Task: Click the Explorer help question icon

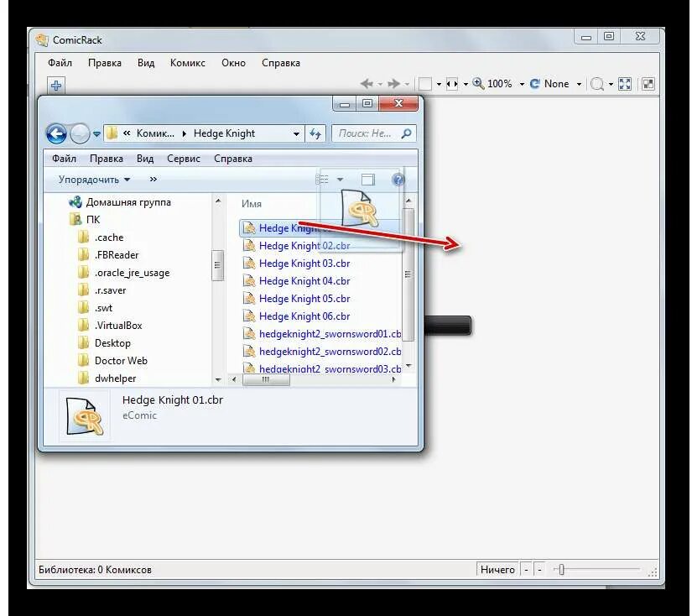Action: [x=398, y=180]
